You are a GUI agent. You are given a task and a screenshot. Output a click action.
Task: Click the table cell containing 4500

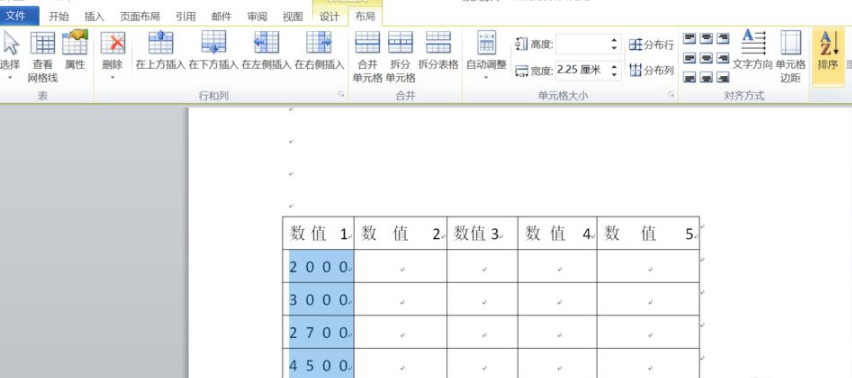point(318,364)
